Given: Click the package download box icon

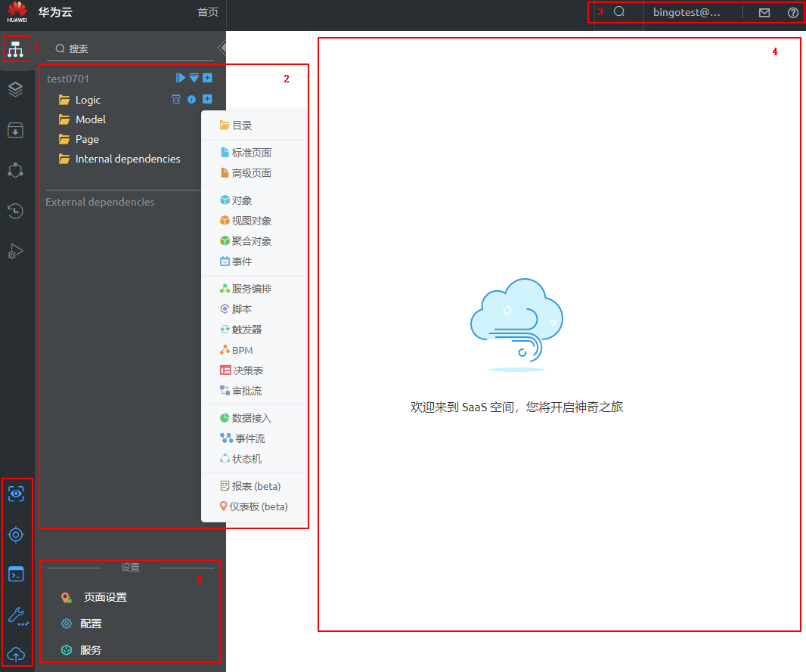Looking at the screenshot, I should coord(15,130).
